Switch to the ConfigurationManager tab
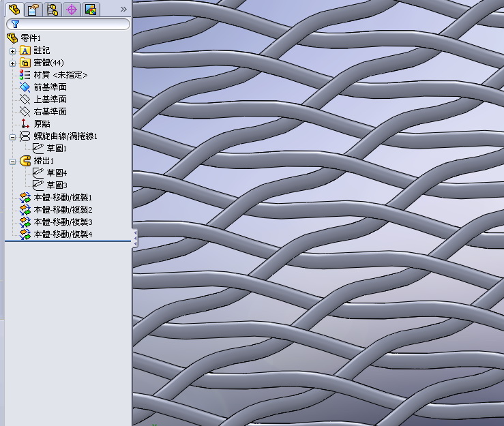Image resolution: width=504 pixels, height=426 pixels. (x=53, y=10)
